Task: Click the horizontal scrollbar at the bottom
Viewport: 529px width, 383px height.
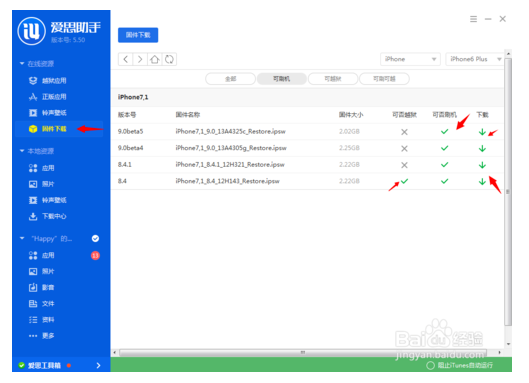Action: click(x=303, y=353)
